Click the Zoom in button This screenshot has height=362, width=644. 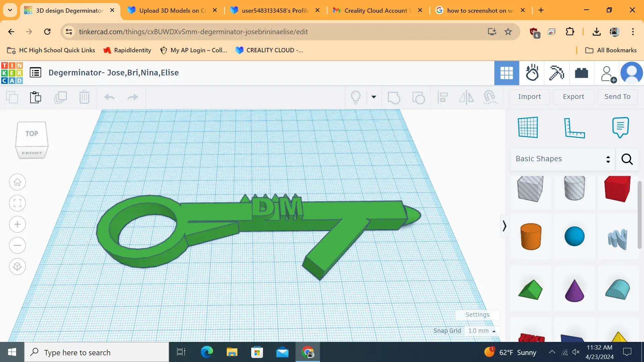(17, 224)
